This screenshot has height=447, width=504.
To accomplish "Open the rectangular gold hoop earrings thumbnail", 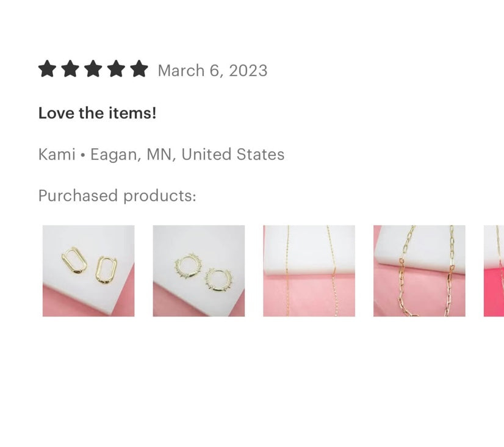I will pyautogui.click(x=88, y=271).
